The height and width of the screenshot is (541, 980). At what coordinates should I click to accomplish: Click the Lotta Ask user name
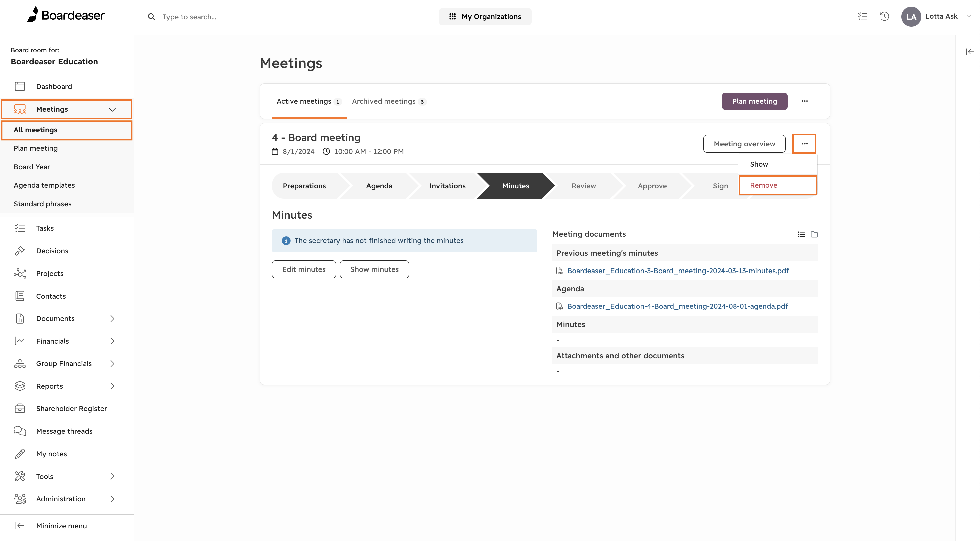click(941, 16)
